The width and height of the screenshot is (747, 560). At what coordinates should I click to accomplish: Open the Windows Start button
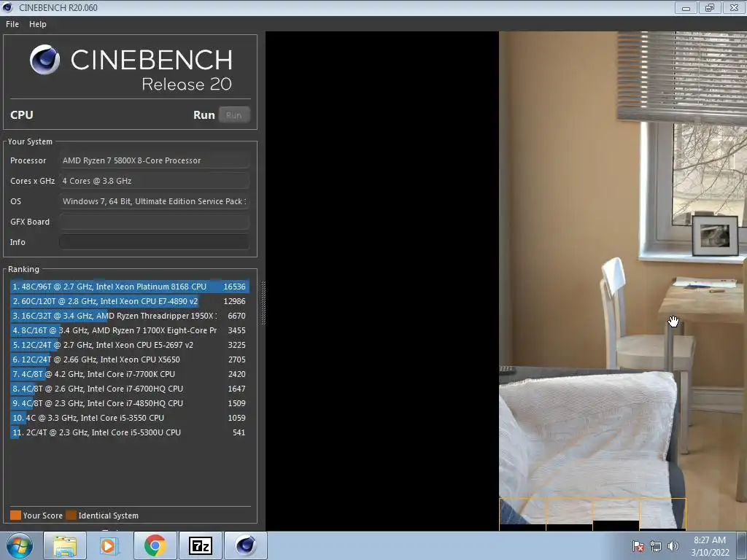coord(19,545)
